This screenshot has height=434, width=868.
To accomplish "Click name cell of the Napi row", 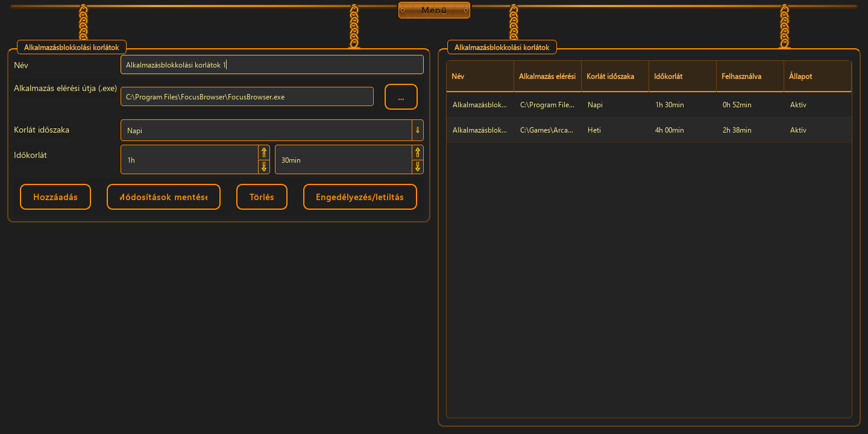I will (x=480, y=105).
